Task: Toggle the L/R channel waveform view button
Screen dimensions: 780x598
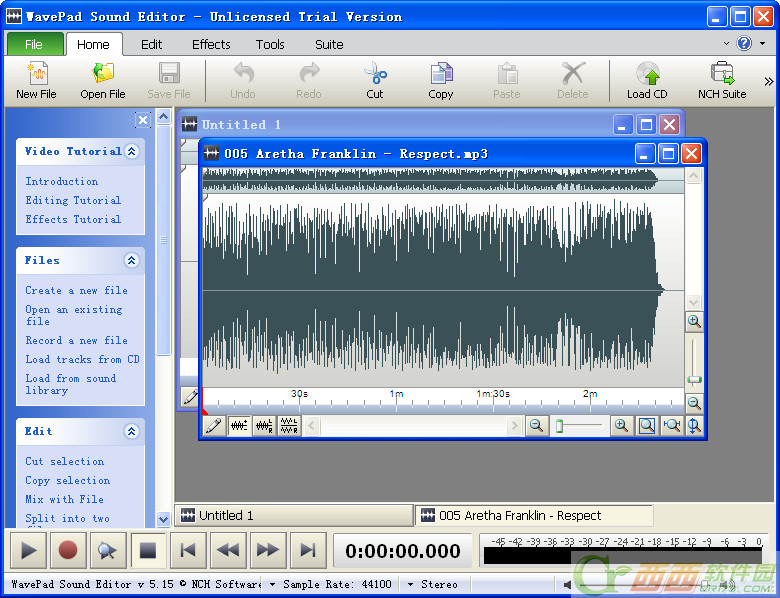Action: pyautogui.click(x=264, y=426)
